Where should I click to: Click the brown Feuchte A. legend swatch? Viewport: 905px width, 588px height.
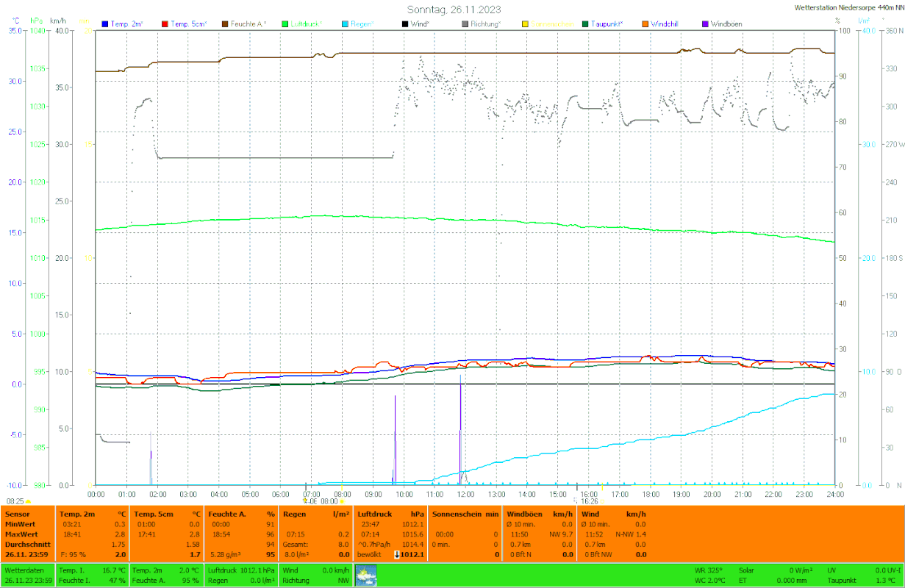click(224, 24)
